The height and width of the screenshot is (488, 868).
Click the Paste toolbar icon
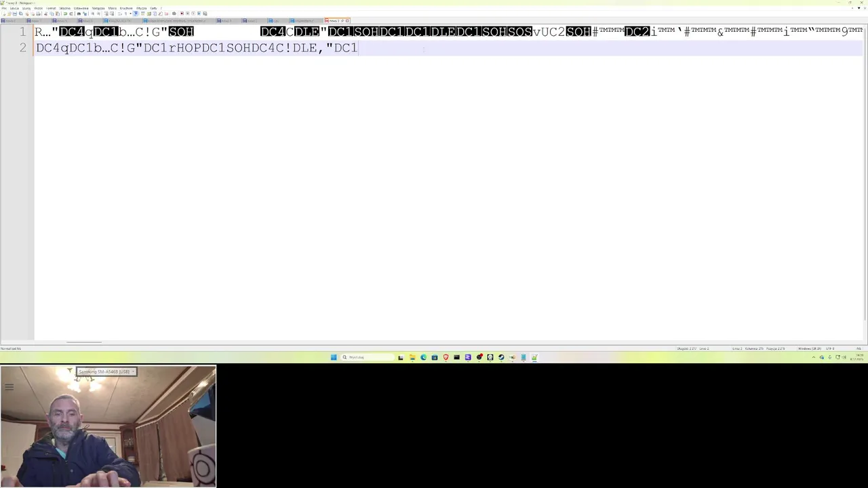click(x=58, y=14)
